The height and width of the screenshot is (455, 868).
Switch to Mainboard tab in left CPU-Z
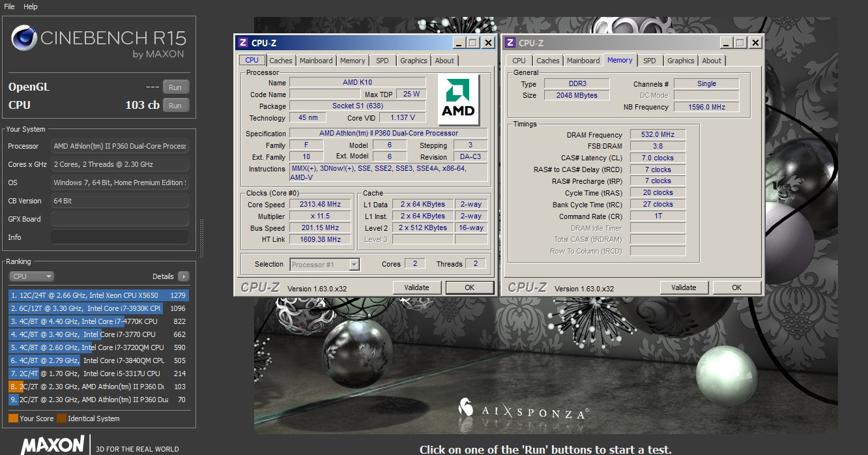click(x=316, y=61)
